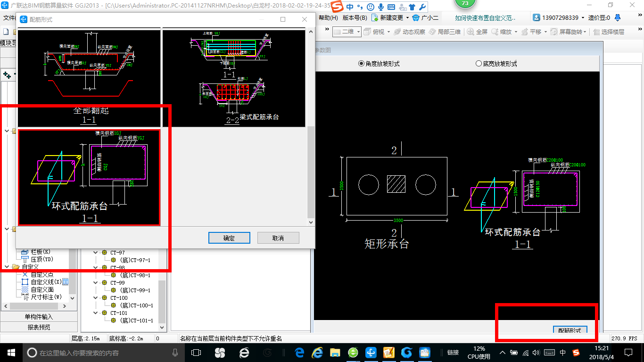644x362 pixels.
Task: Select the 底宽放坡形式 radio option
Action: point(496,63)
